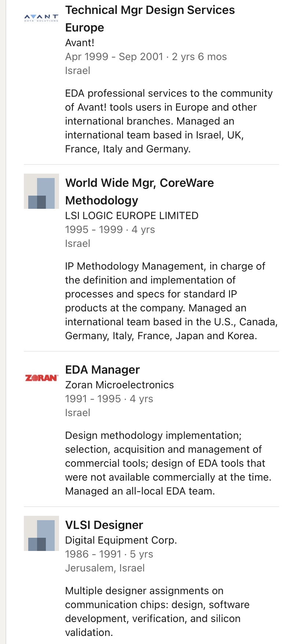The width and height of the screenshot is (296, 644).
Task: Click the Digital Equipment Corp. company name
Action: [x=121, y=540]
